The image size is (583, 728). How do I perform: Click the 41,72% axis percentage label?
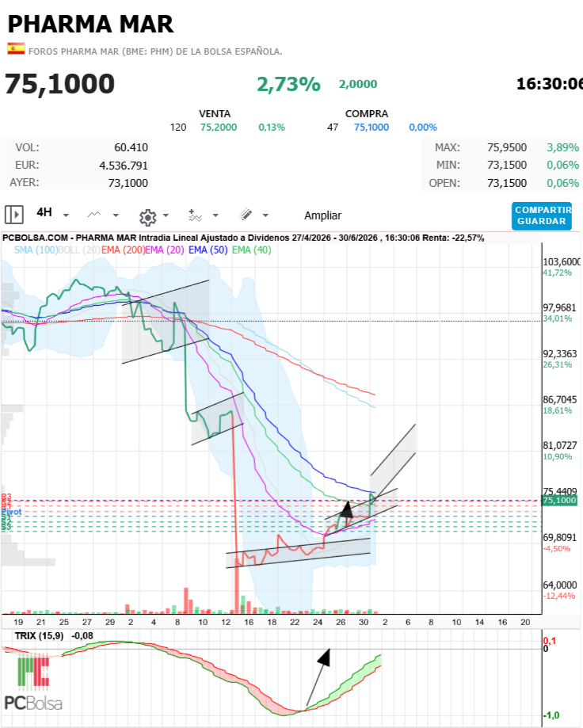558,273
